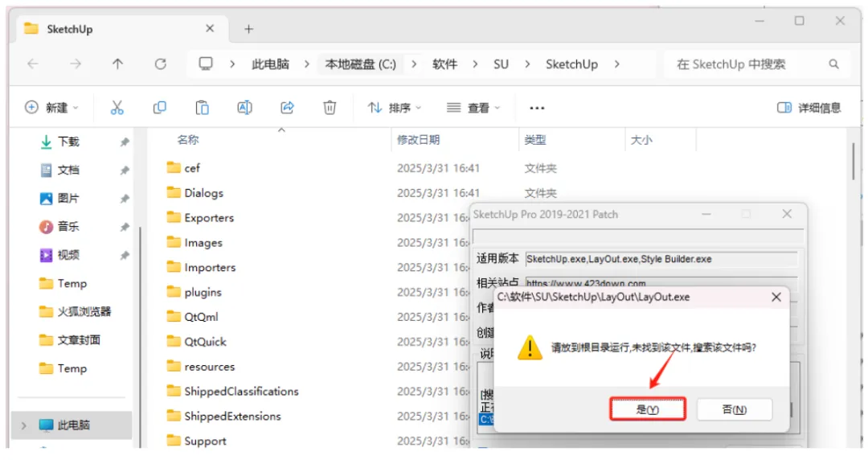
Task: Click the Rename icon in the toolbar
Action: click(244, 108)
